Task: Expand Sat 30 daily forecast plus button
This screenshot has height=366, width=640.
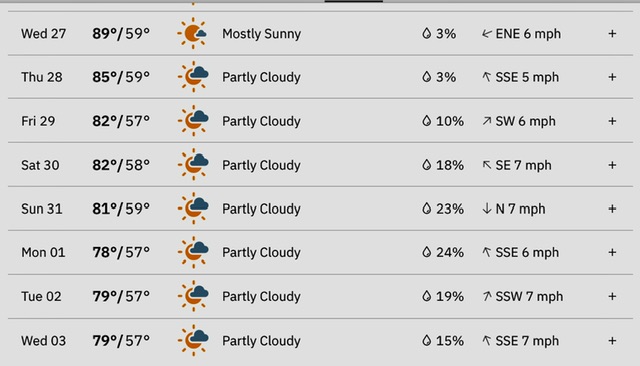Action: (612, 165)
